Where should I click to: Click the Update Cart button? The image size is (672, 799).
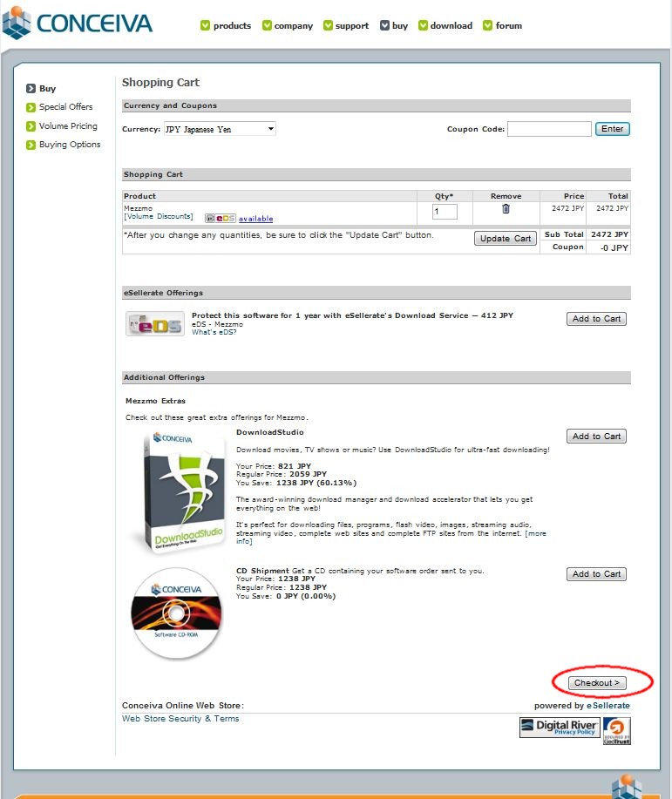click(506, 239)
